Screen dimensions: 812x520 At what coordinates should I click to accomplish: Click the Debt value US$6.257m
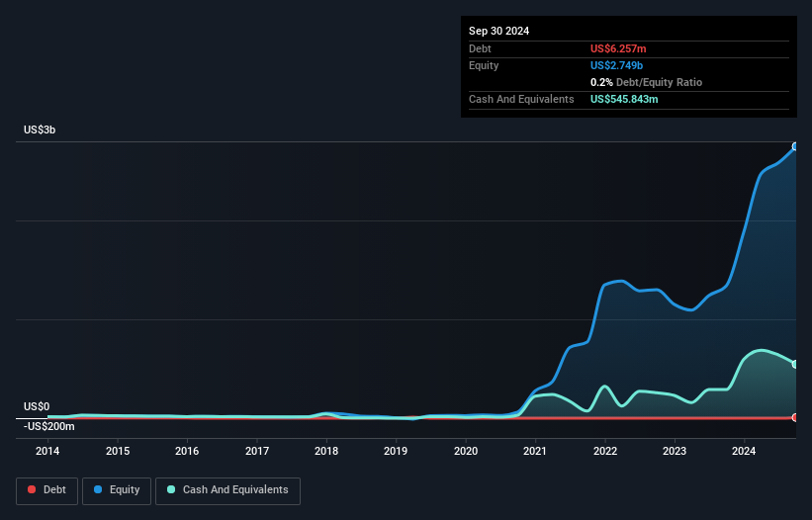coord(618,48)
